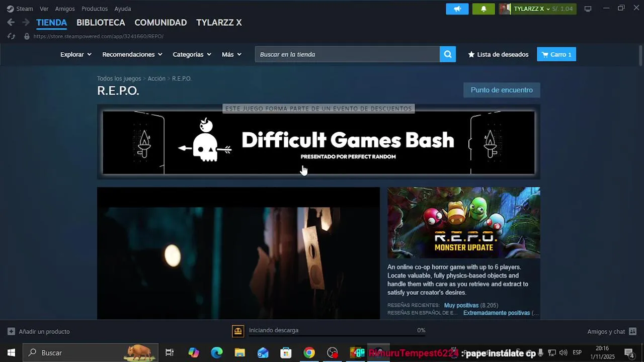This screenshot has width=644, height=362.
Task: Open File Explorer from the taskbar
Action: [240, 352]
